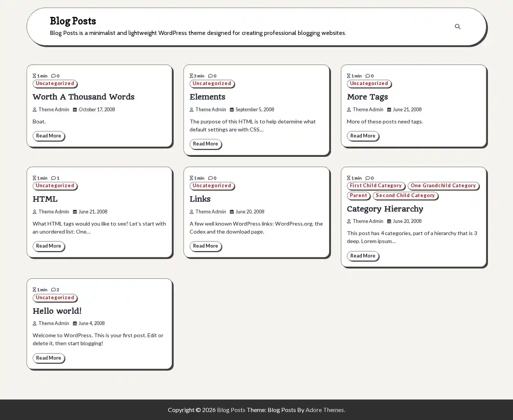Click hourglass reading-time icon on Worth A Thousand Words
This screenshot has width=513, height=420.
[34, 76]
